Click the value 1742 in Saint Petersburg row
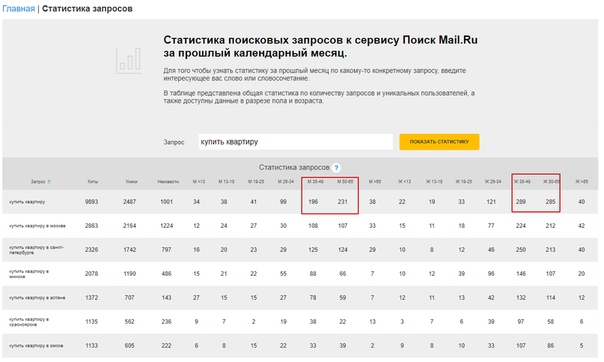The image size is (604, 362). 129,250
